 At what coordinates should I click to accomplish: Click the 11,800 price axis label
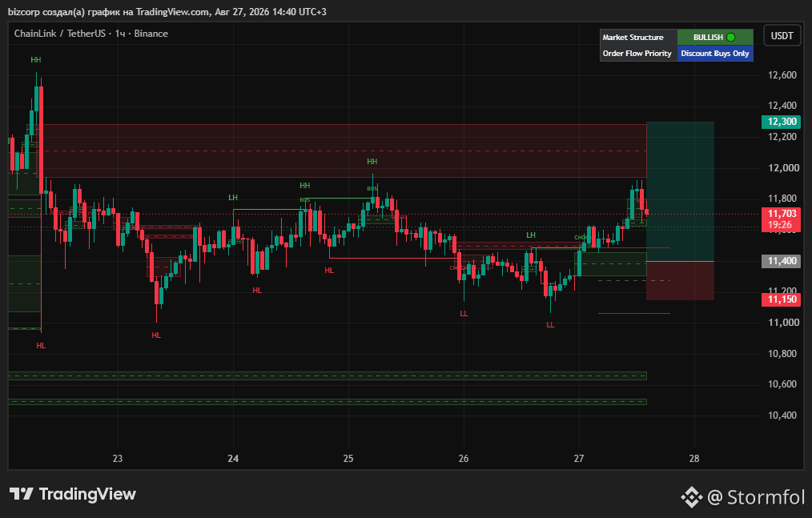[782, 199]
